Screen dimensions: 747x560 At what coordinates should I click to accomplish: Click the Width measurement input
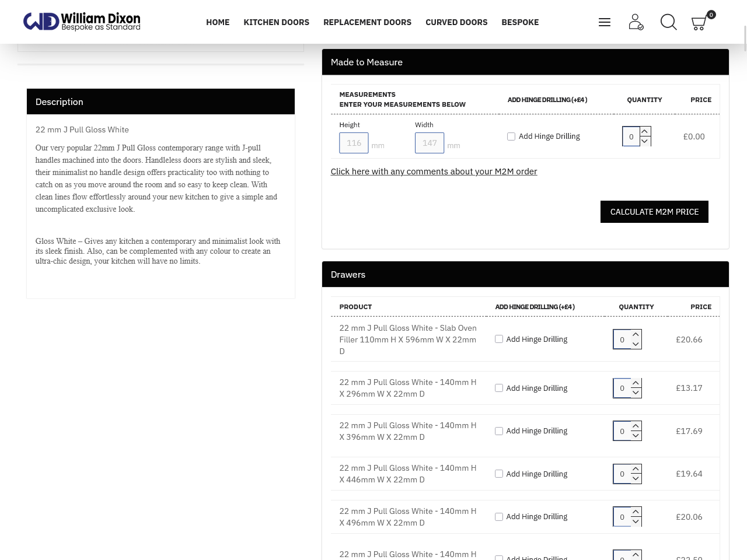click(430, 143)
